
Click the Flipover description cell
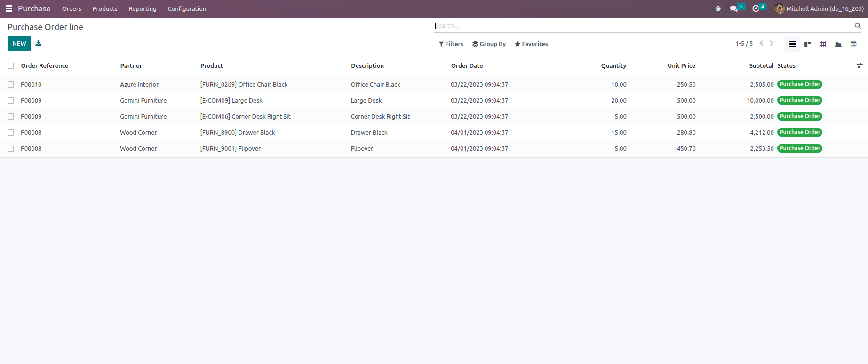click(x=362, y=149)
